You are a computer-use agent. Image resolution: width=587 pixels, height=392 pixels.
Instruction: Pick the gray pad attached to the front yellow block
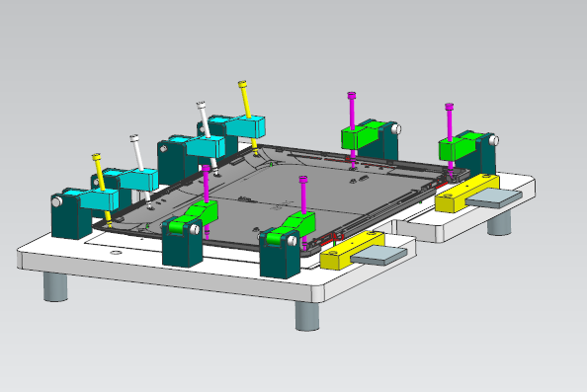tap(378, 256)
